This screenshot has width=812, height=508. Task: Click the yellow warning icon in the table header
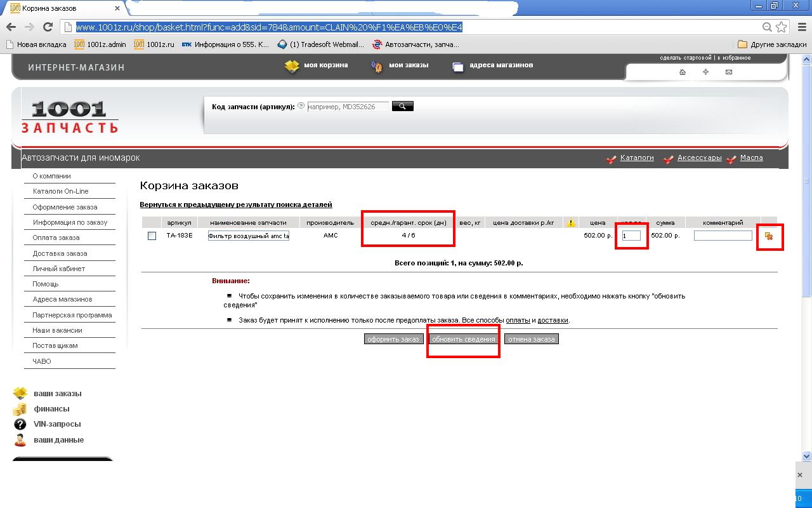(571, 223)
